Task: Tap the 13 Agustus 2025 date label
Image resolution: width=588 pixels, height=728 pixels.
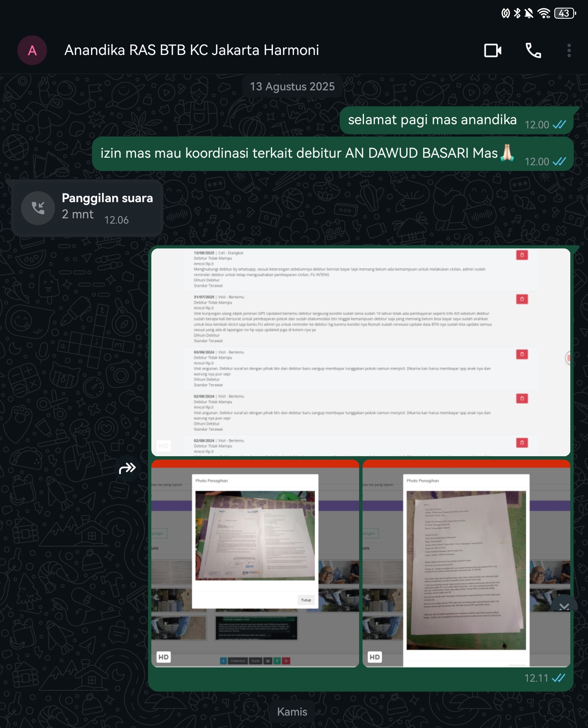Action: [292, 87]
